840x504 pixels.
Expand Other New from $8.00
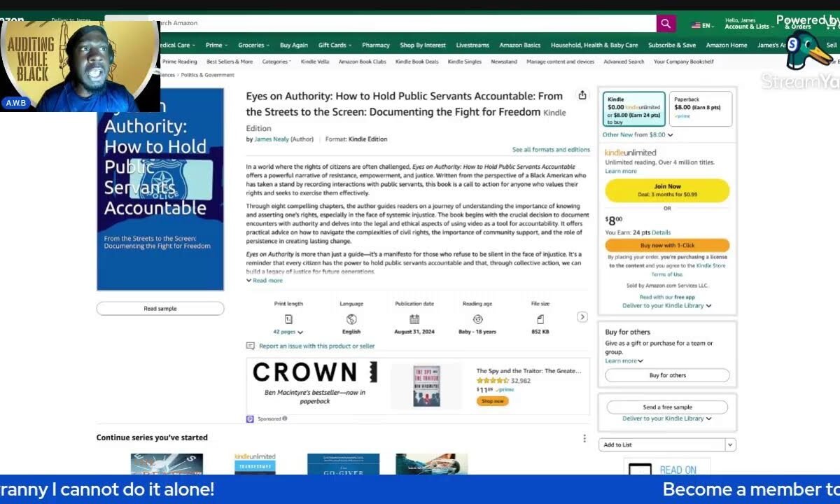(638, 134)
